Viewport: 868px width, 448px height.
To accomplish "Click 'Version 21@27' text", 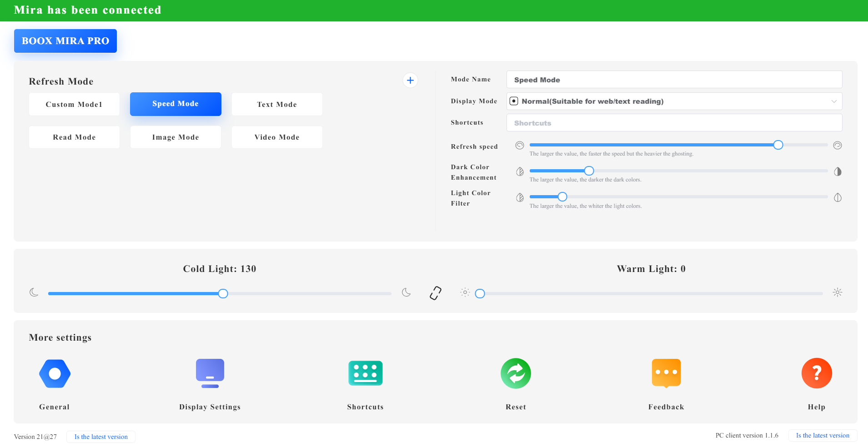I will [35, 437].
